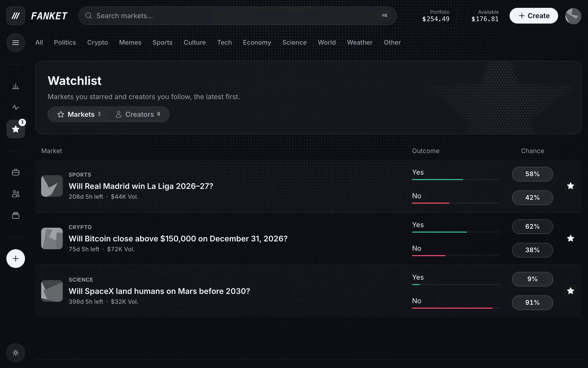
Task: Select the Politics category
Action: [65, 42]
